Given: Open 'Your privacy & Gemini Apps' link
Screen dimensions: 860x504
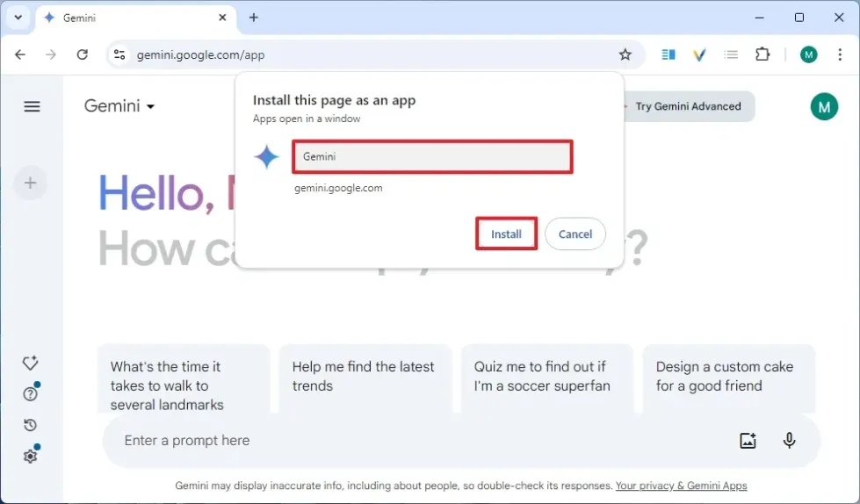Looking at the screenshot, I should tap(681, 486).
